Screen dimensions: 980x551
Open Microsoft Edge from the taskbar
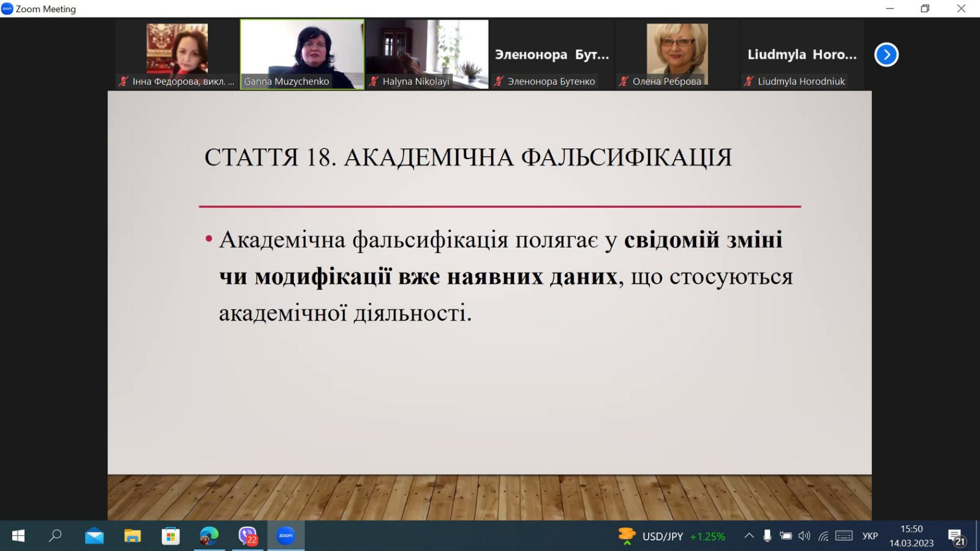[209, 536]
